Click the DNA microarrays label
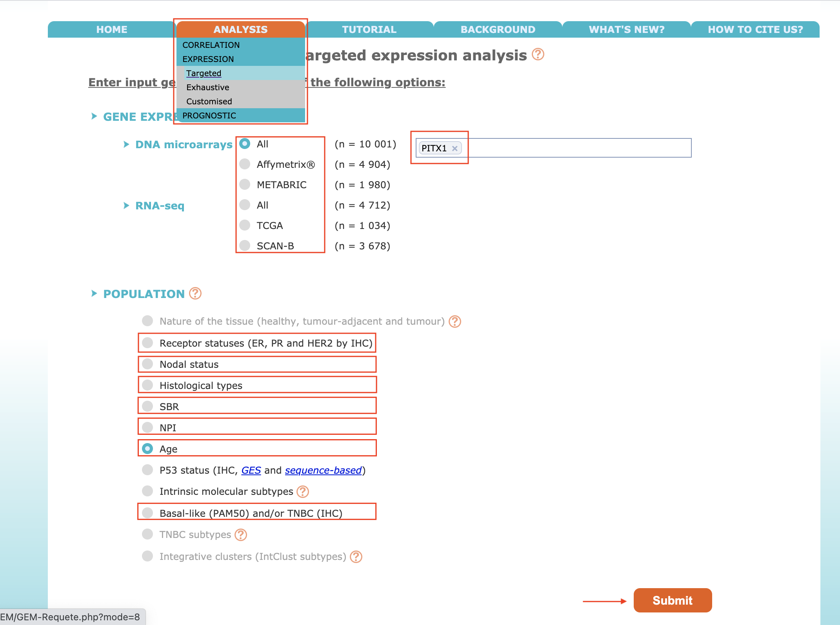This screenshot has height=625, width=840. coord(184,145)
